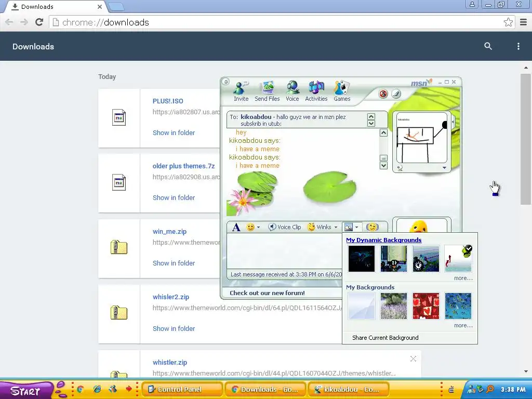Select the plain light blue background
The height and width of the screenshot is (399, 532).
point(362,306)
